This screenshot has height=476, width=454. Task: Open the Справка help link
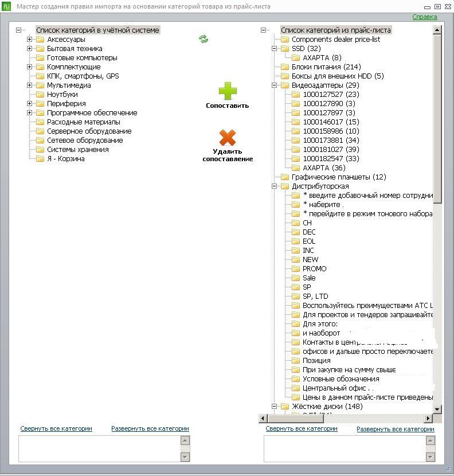pyautogui.click(x=425, y=17)
